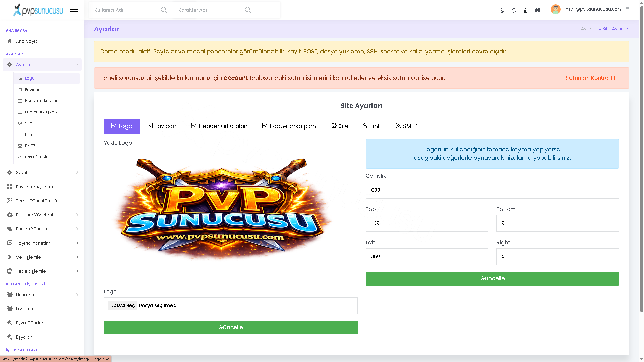The height and width of the screenshot is (362, 644).
Task: Click search icon next to Kullanıcı Adı
Action: (x=164, y=10)
